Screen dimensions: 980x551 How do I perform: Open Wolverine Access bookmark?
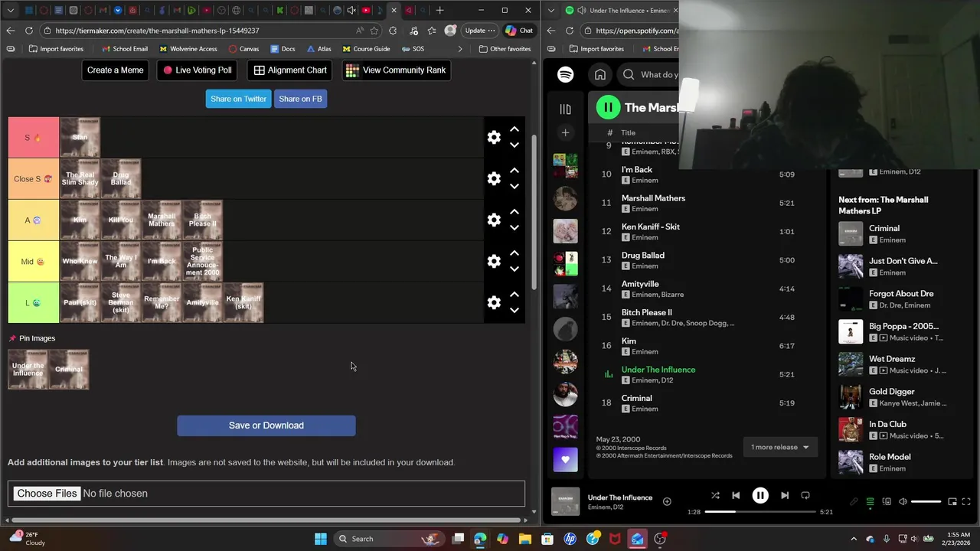click(188, 49)
